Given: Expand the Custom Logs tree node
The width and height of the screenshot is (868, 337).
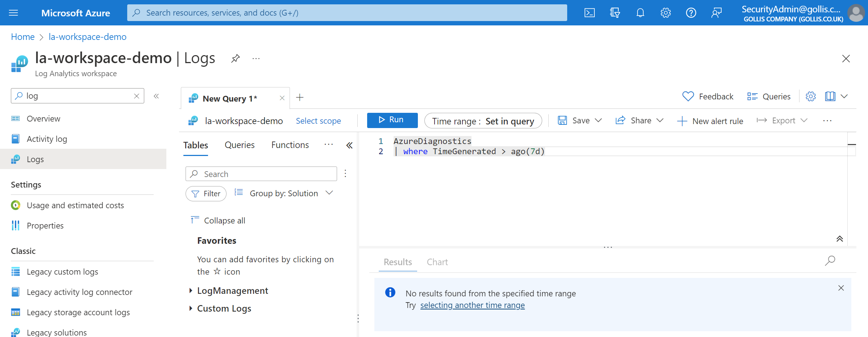Looking at the screenshot, I should click(191, 308).
